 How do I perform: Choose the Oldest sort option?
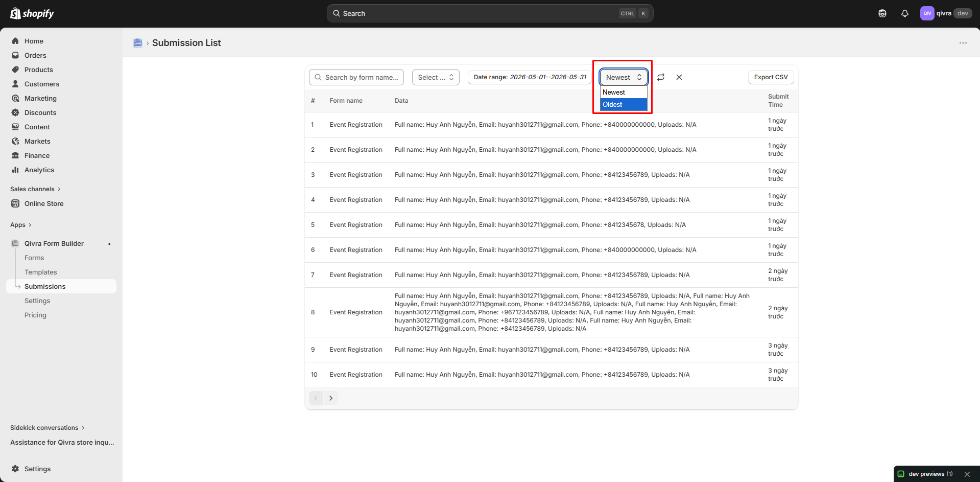click(624, 104)
